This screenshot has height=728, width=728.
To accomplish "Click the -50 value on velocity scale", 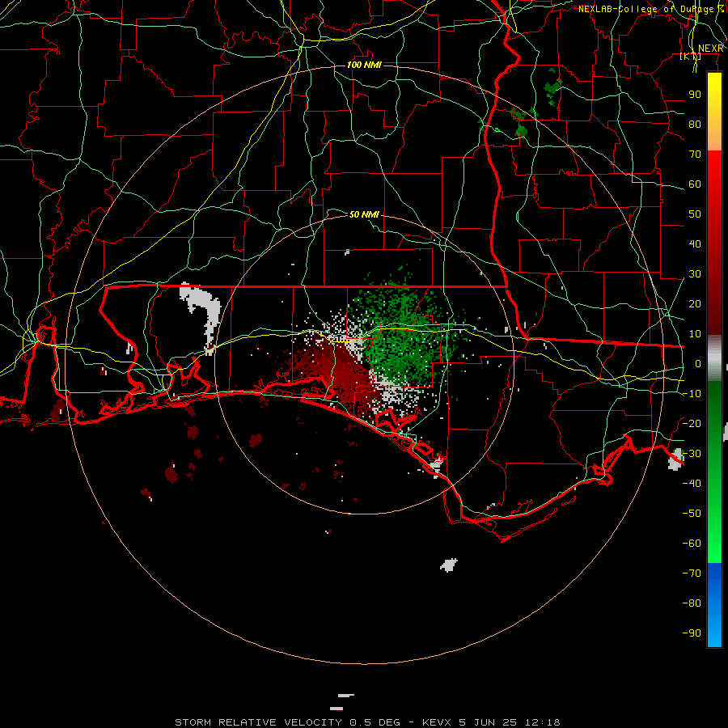I will coord(692,513).
